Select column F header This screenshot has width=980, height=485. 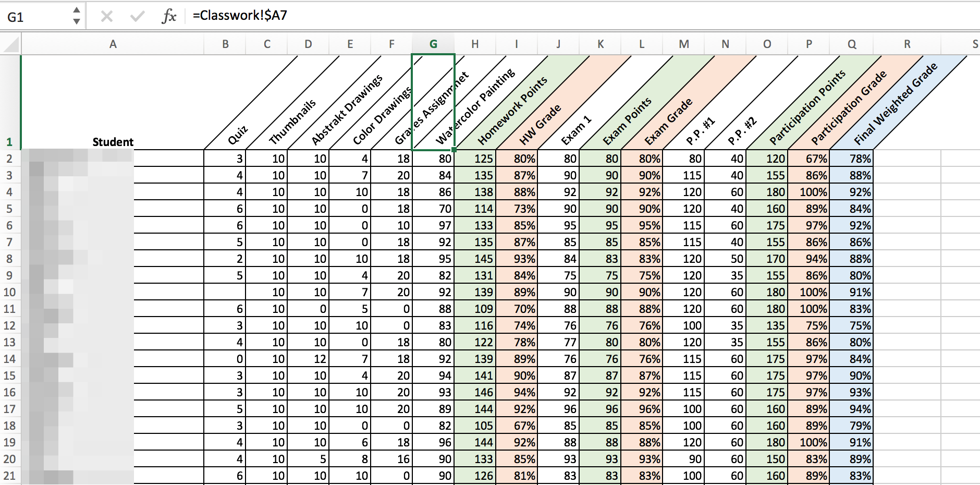click(391, 44)
